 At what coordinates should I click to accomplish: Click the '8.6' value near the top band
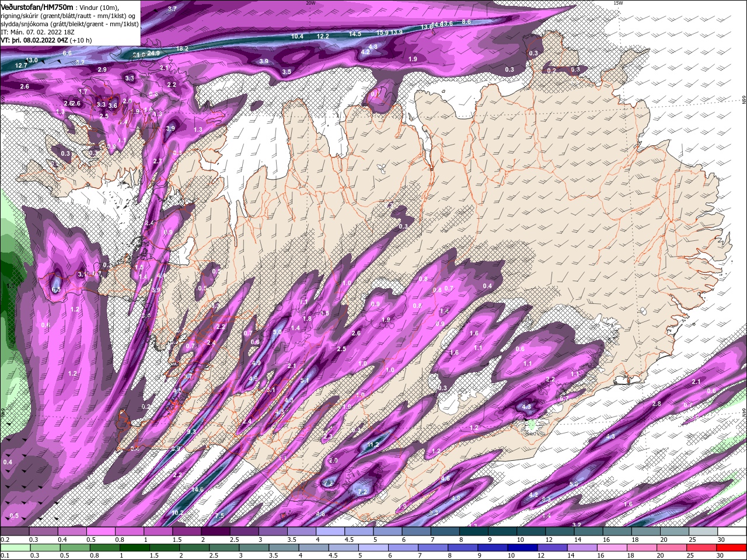click(466, 22)
